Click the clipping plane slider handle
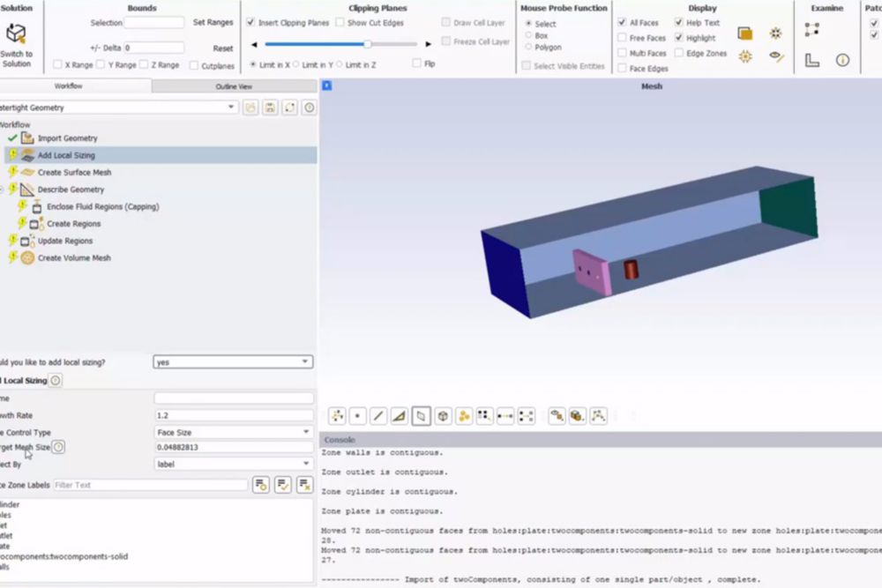Viewport: 882px width, 588px height. click(367, 43)
